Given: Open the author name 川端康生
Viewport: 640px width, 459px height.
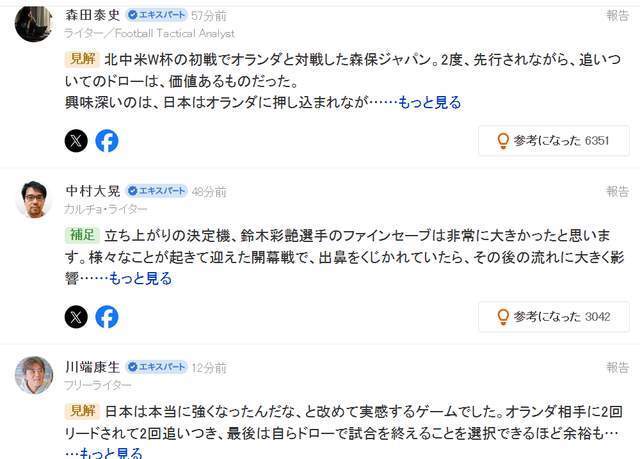Looking at the screenshot, I should pyautogui.click(x=93, y=367).
